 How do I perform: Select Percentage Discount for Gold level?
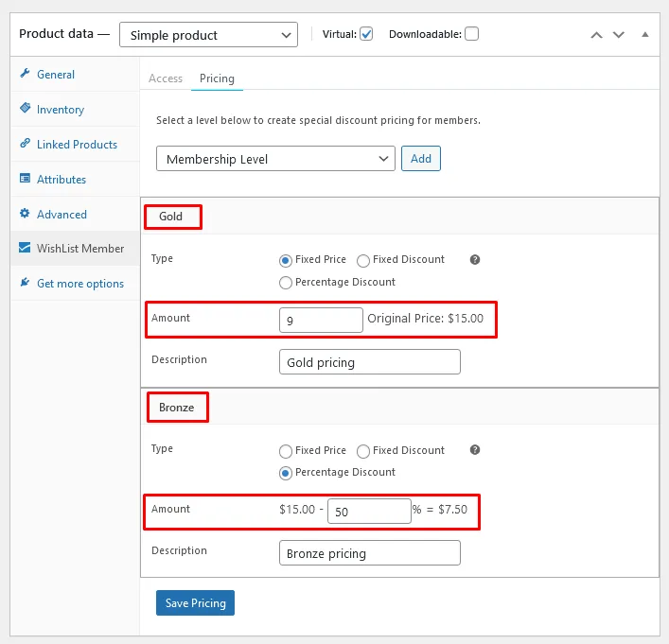[286, 283]
